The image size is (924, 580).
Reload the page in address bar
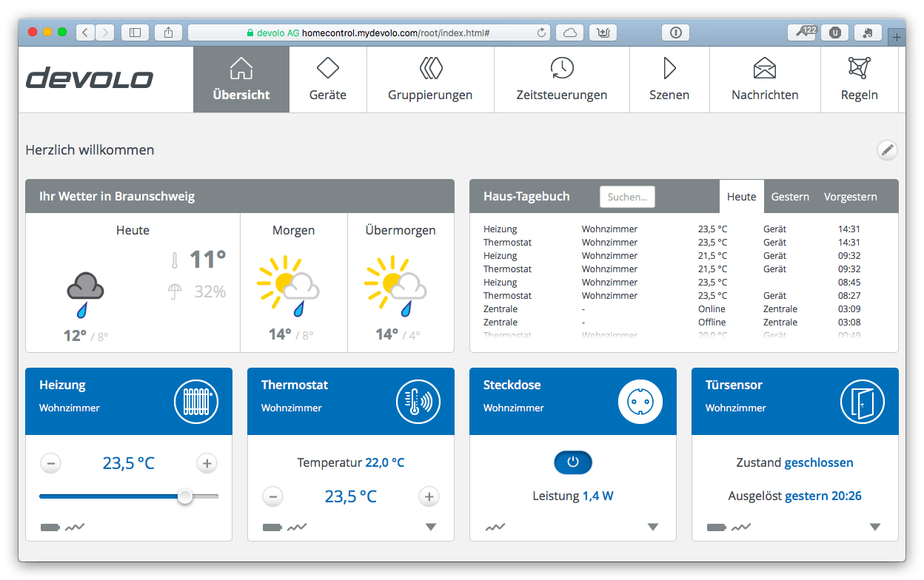tap(541, 33)
